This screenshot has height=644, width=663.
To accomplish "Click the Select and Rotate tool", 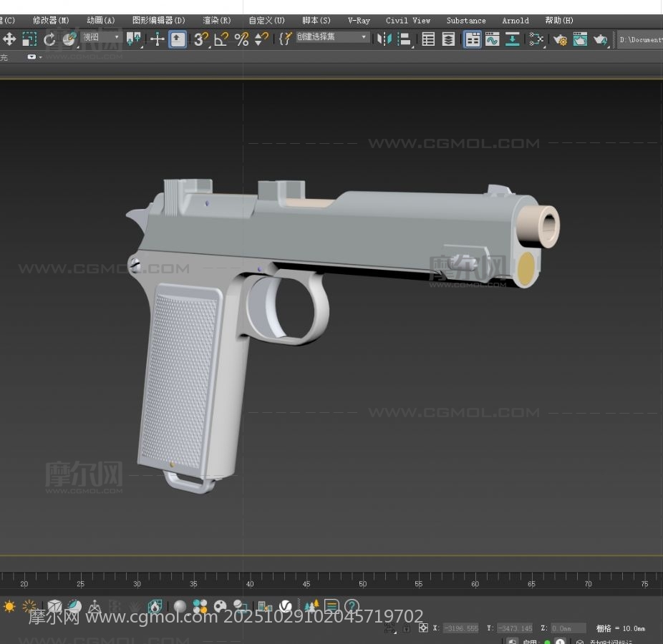I will 49,39.
